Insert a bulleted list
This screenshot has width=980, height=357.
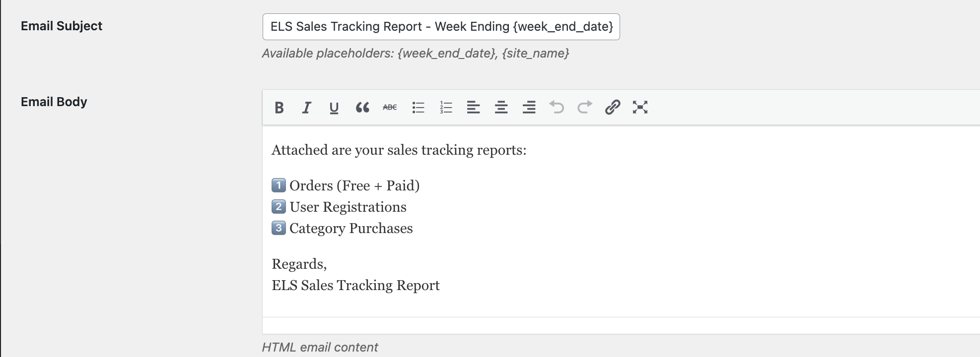point(418,107)
